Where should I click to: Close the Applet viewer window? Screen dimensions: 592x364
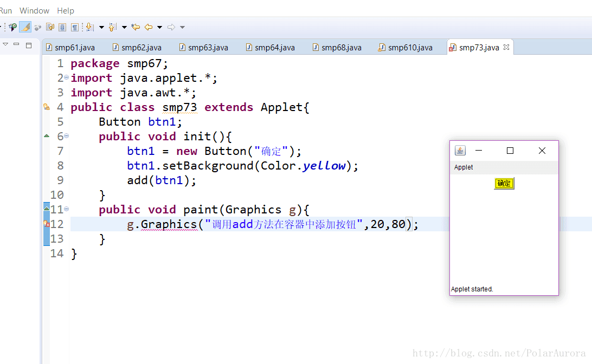pyautogui.click(x=542, y=151)
